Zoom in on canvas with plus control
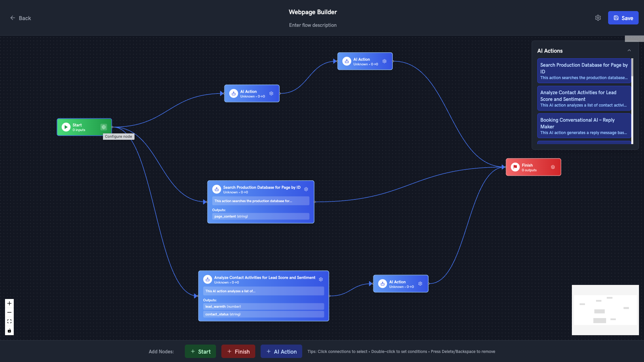644x362 pixels. (9, 303)
